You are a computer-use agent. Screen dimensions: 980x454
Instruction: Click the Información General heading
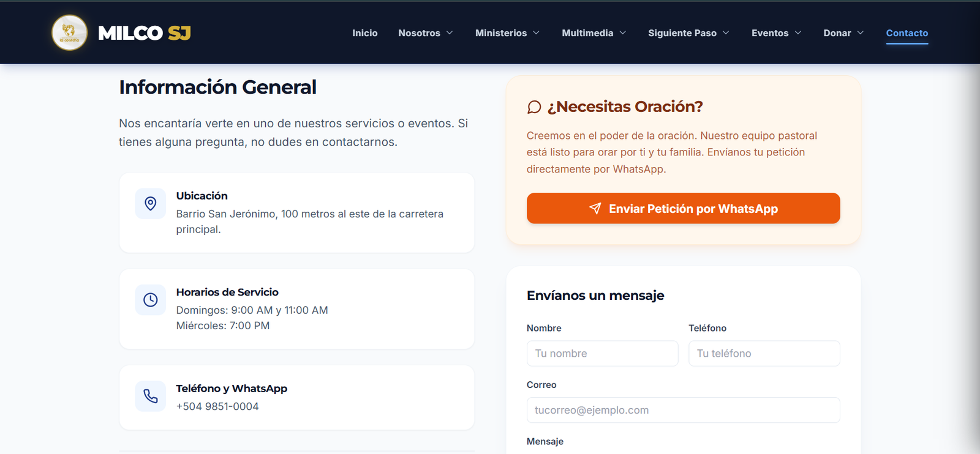pos(217,87)
